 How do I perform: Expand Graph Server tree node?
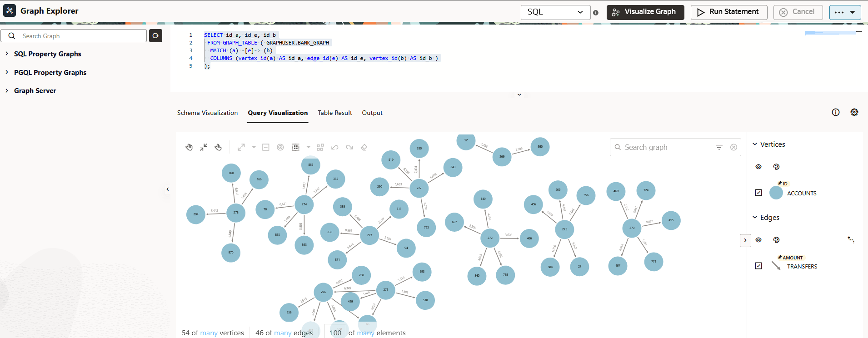7,90
